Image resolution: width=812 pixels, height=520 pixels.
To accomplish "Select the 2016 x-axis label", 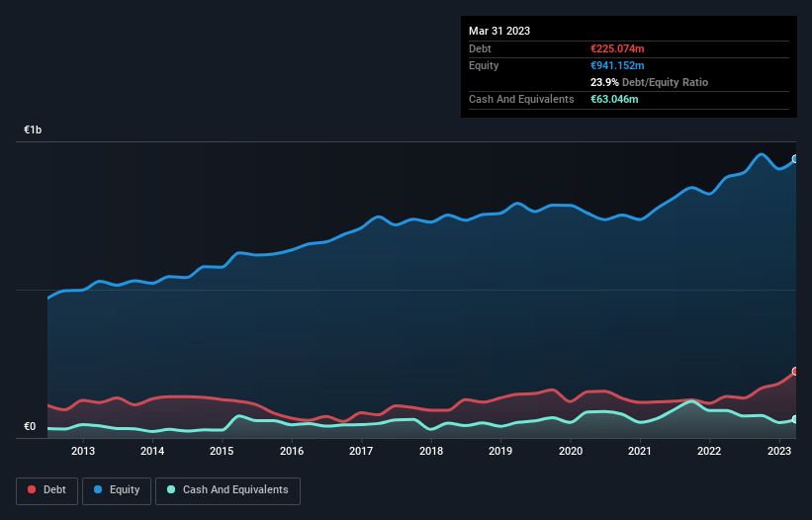I will 292,451.
